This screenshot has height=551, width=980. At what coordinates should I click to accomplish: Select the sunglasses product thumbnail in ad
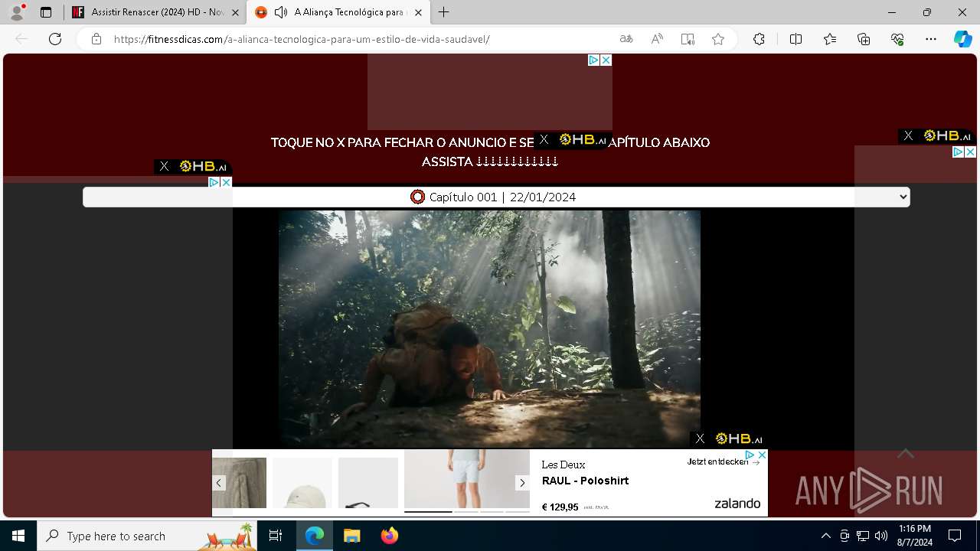click(x=367, y=483)
